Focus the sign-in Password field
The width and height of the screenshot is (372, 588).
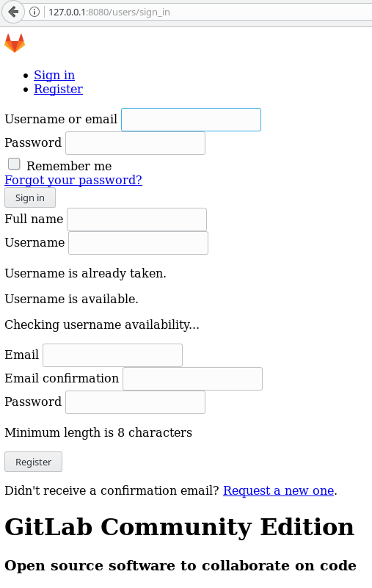136,143
